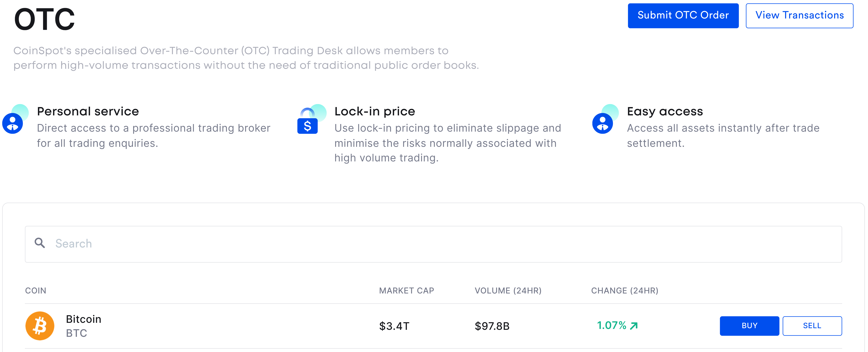
Task: Sort the table by COIN column
Action: 36,290
